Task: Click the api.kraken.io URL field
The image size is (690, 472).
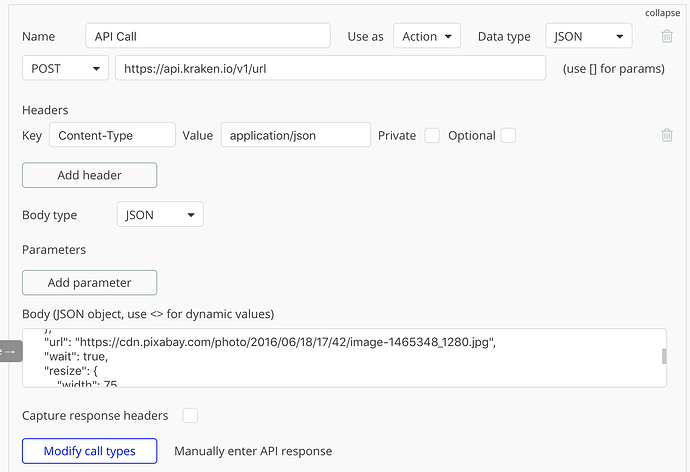Action: (x=330, y=68)
